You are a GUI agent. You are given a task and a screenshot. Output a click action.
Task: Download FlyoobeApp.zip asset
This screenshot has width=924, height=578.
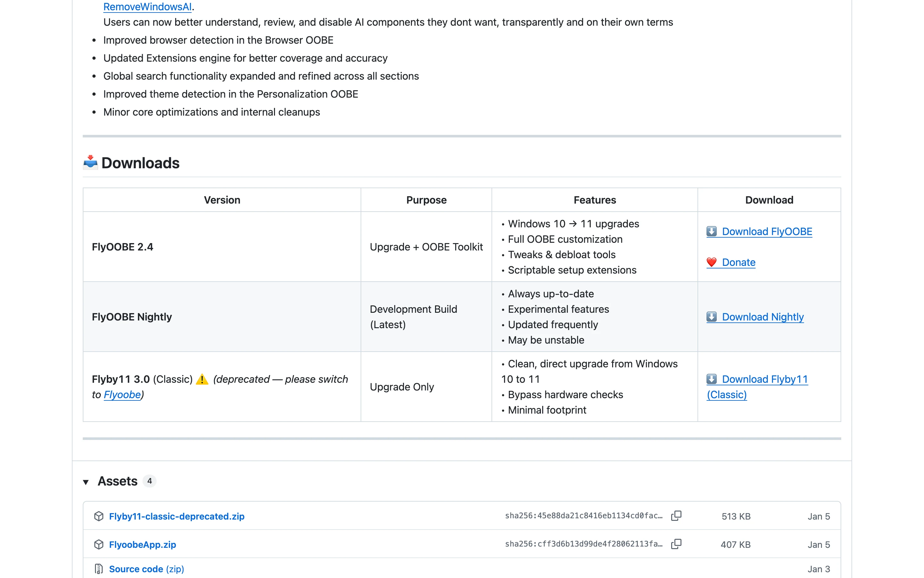point(142,544)
